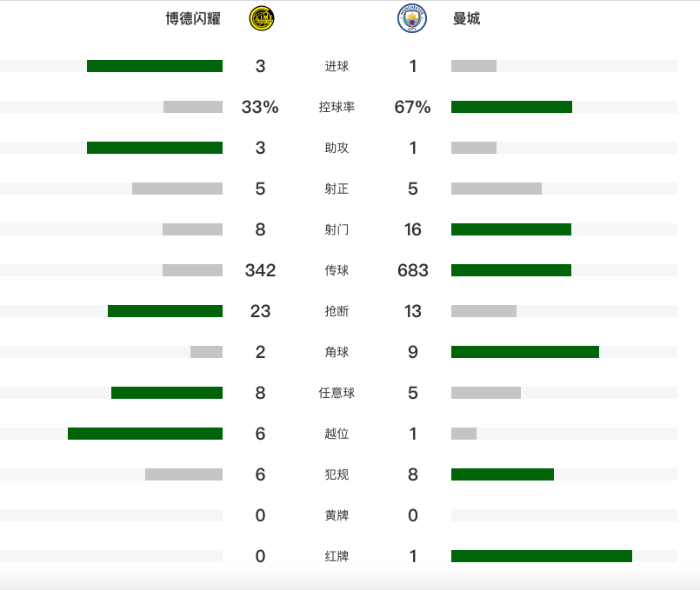Image resolution: width=700 pixels, height=590 pixels.
Task: Open the 博德闪耀 team name link
Action: click(x=192, y=18)
